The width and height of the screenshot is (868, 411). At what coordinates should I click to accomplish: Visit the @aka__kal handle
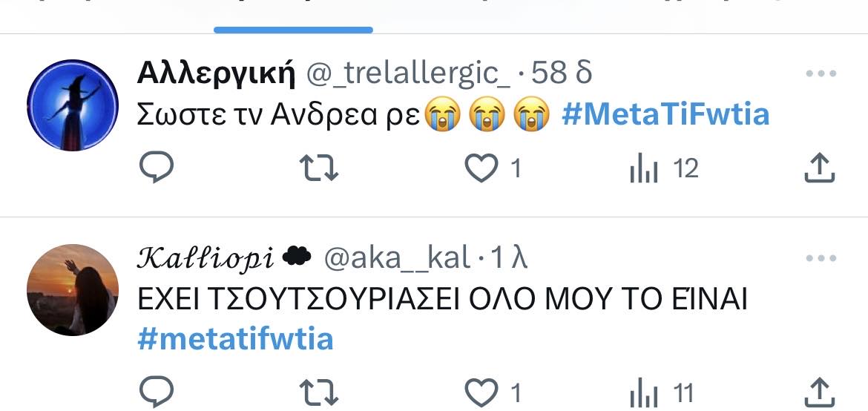(398, 258)
